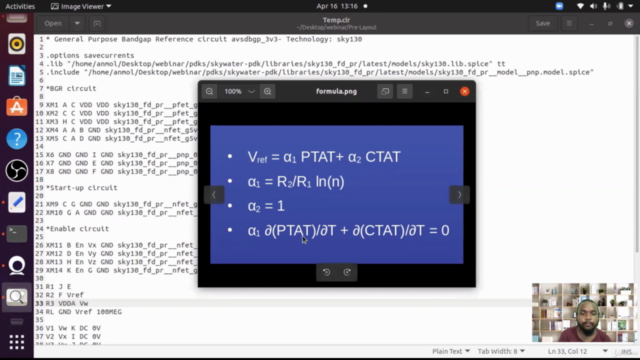This screenshot has height=360, width=640.
Task: Click the 'V2 Vx I DC 0V' line
Action: pos(73,337)
